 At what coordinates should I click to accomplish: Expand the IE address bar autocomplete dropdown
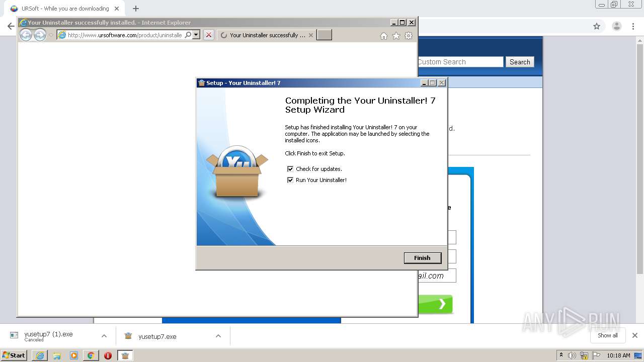(x=196, y=35)
